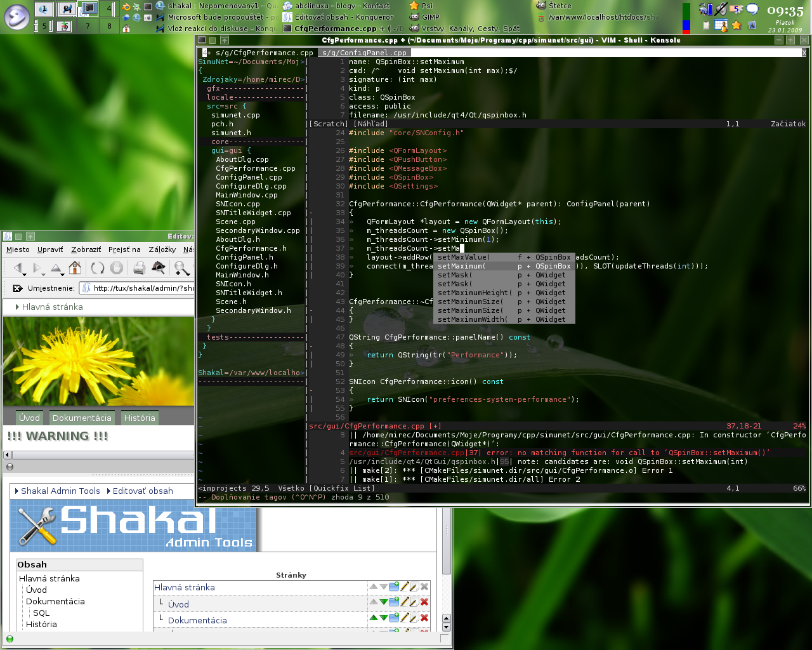
Task: Open ConfigPanel.cpp in Vim project tree
Action: (x=249, y=177)
